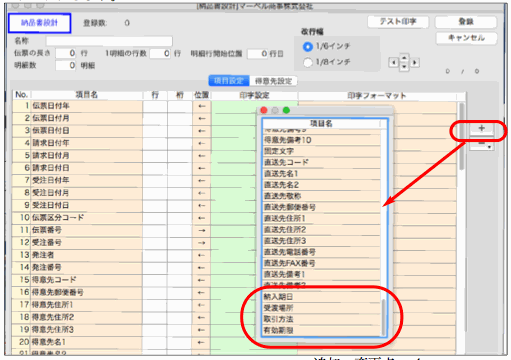Select 直送先敬称 in the popup list

(x=321, y=196)
